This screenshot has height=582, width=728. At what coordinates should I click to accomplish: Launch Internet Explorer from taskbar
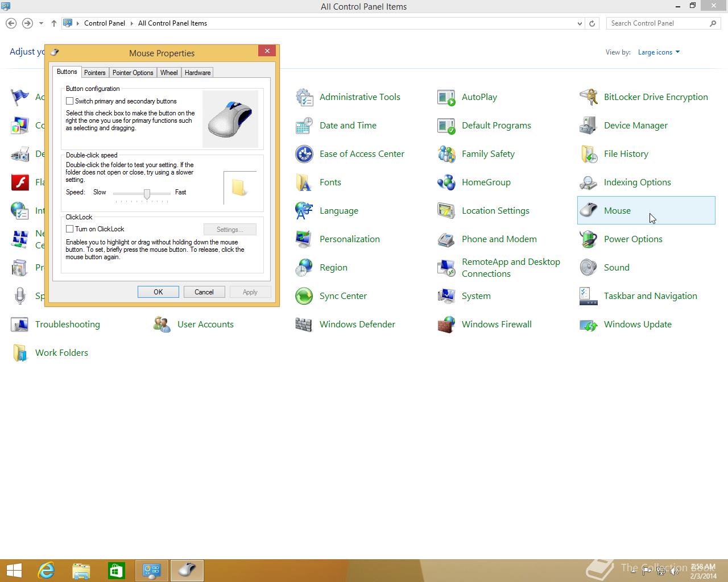point(46,570)
